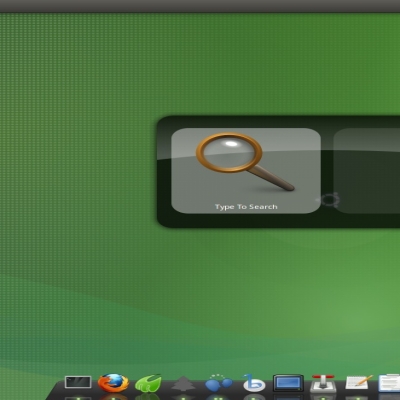Click the empty green desktop wallpaper
Image resolution: width=400 pixels, height=400 pixels.
83,167
